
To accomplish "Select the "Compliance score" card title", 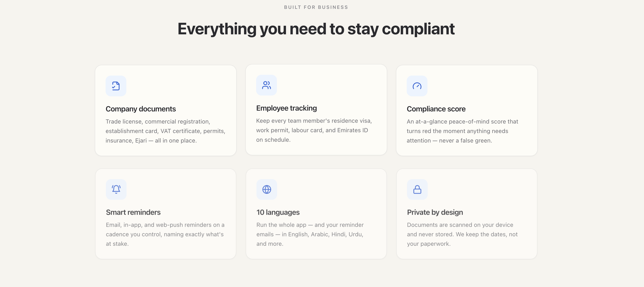I will [x=436, y=109].
